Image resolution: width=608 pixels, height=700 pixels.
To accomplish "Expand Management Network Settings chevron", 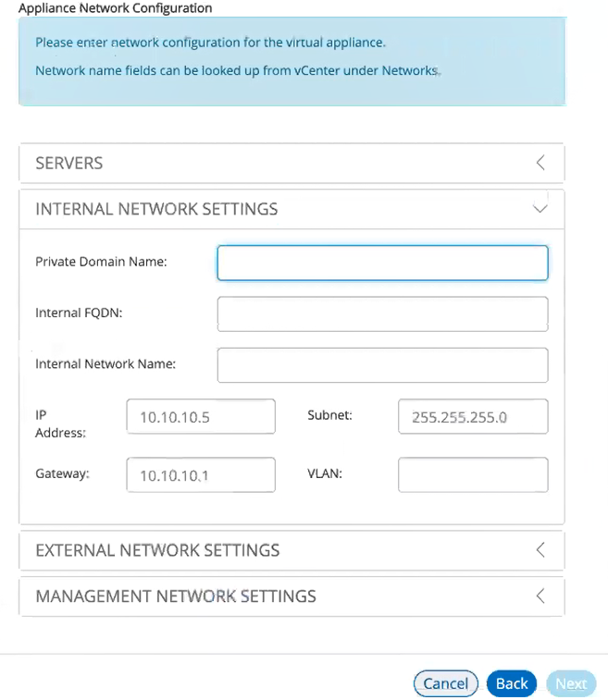I will tap(540, 596).
